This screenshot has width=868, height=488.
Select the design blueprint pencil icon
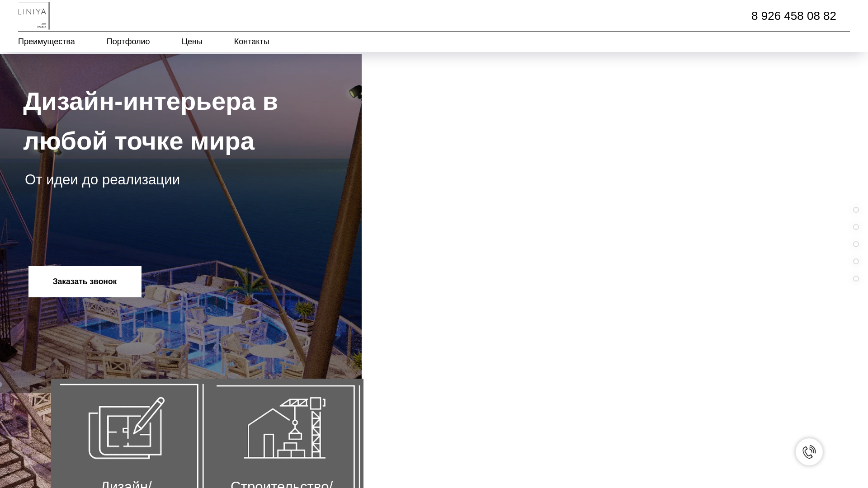coord(127,428)
